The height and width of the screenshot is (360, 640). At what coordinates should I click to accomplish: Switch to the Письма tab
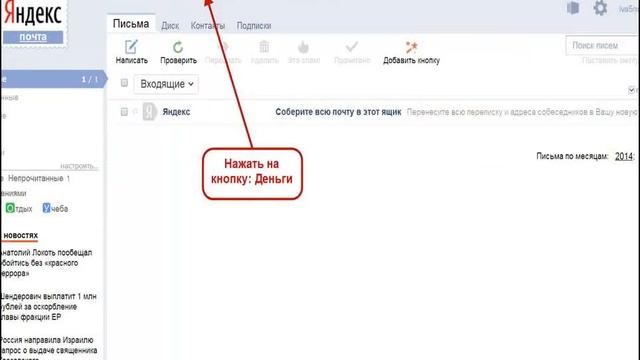coord(131,24)
